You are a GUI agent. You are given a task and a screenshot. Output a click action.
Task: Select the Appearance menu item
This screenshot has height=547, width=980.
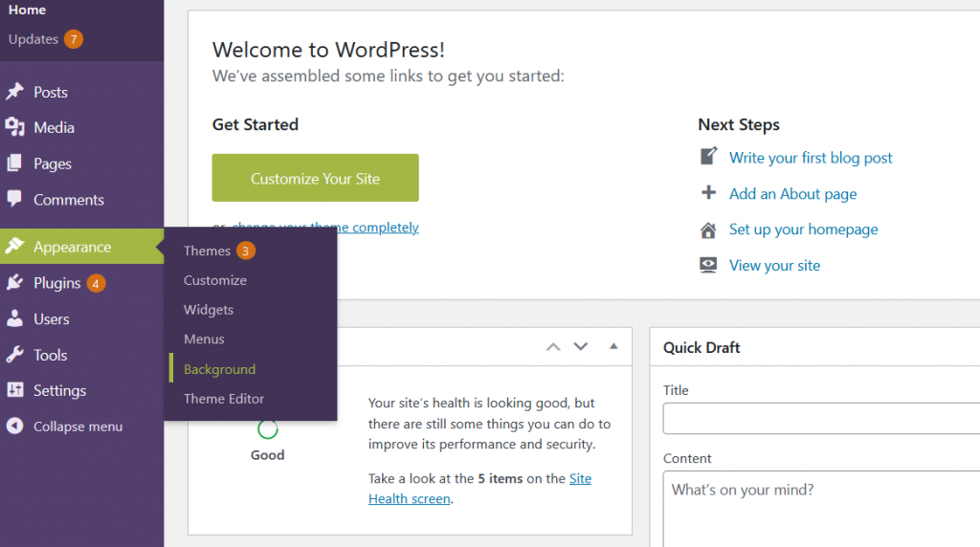(82, 247)
